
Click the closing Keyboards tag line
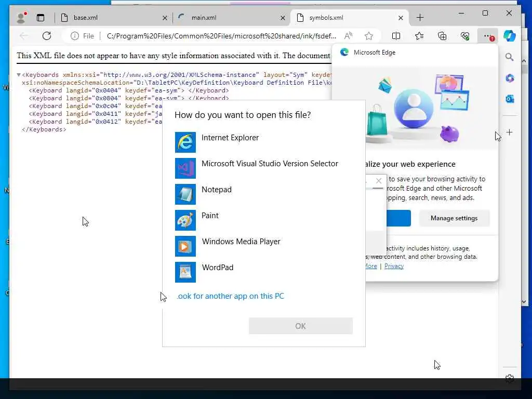point(44,129)
